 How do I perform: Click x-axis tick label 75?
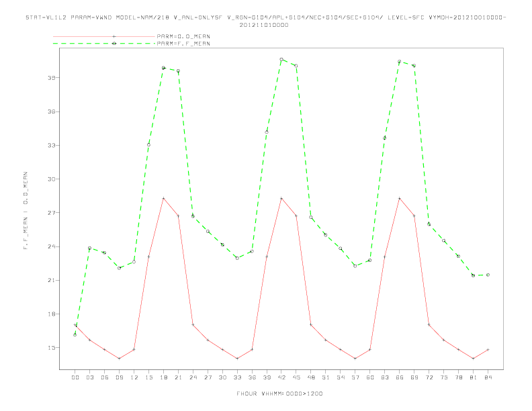[x=444, y=377]
